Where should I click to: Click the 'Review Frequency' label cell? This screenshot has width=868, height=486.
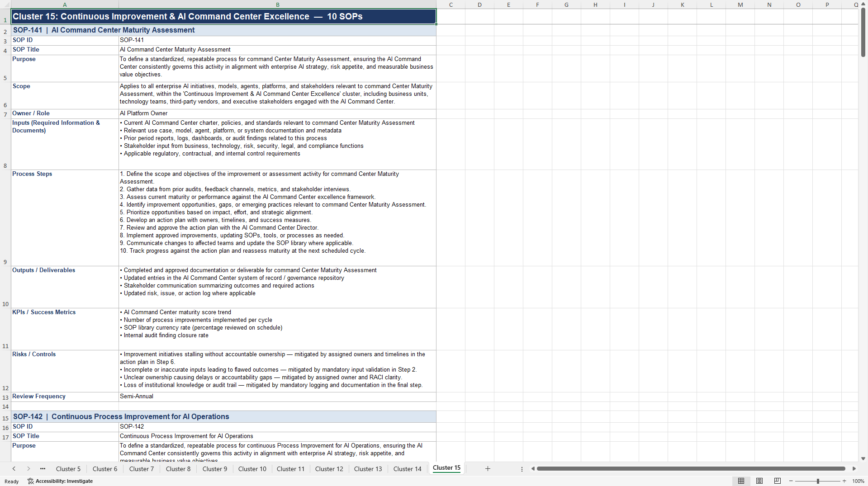[x=65, y=397]
